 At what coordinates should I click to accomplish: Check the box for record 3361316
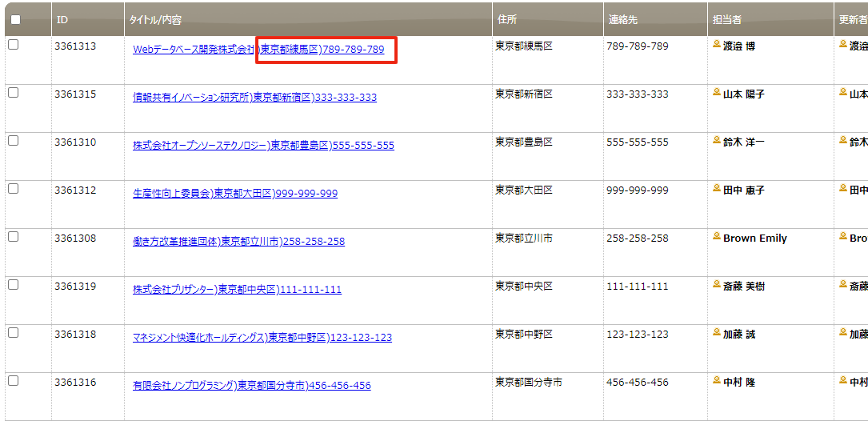coord(14,380)
